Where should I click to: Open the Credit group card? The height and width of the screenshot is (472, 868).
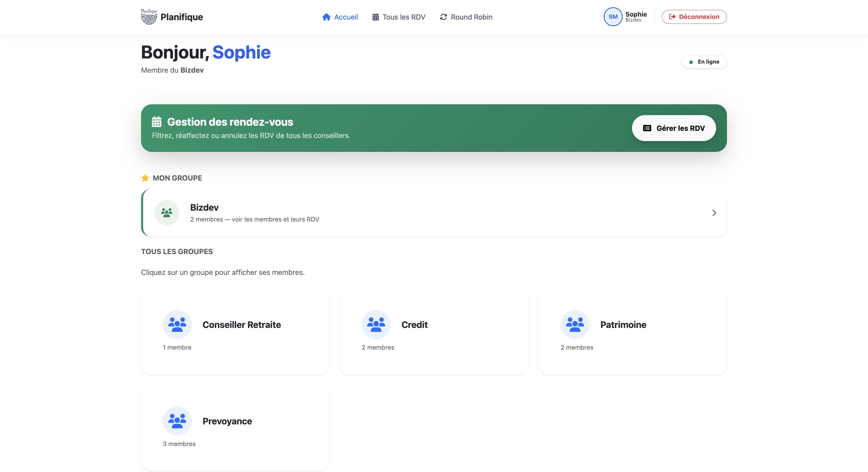434,331
